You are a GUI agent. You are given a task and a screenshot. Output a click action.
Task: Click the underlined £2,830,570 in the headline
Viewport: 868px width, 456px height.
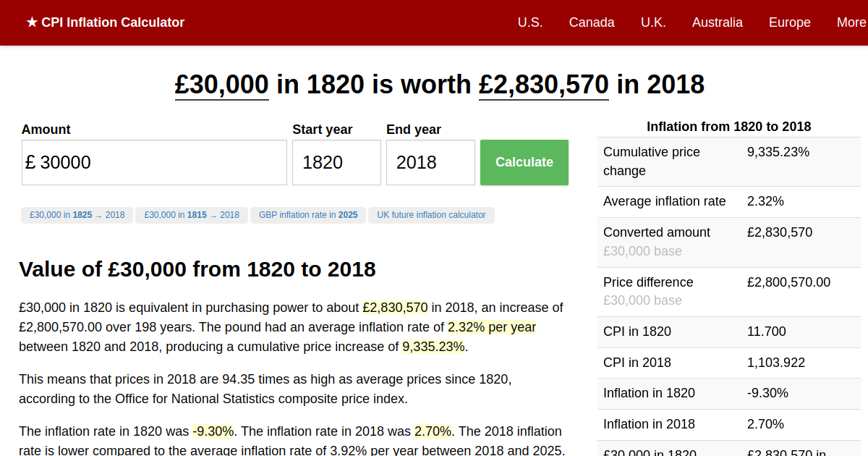click(543, 85)
